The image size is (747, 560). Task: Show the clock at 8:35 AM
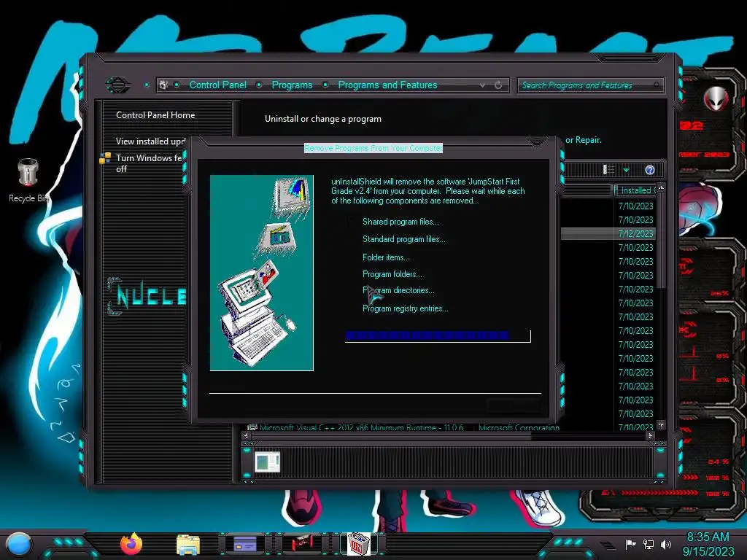(708, 537)
